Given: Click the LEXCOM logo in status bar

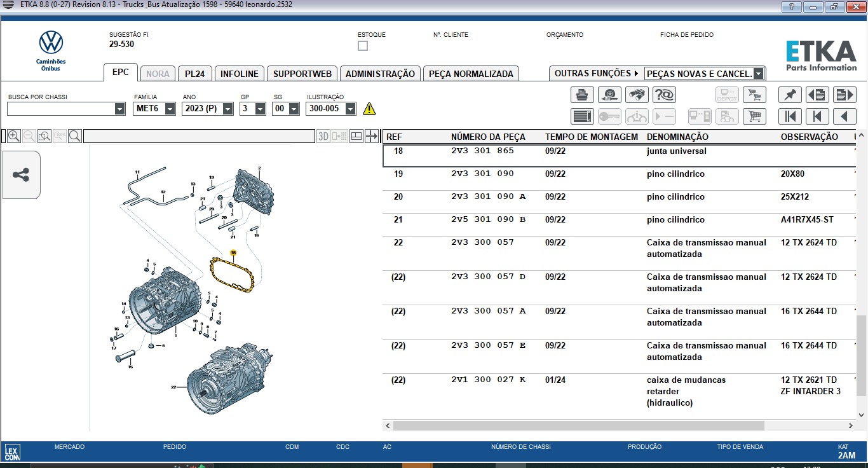Looking at the screenshot, I should pos(12,453).
